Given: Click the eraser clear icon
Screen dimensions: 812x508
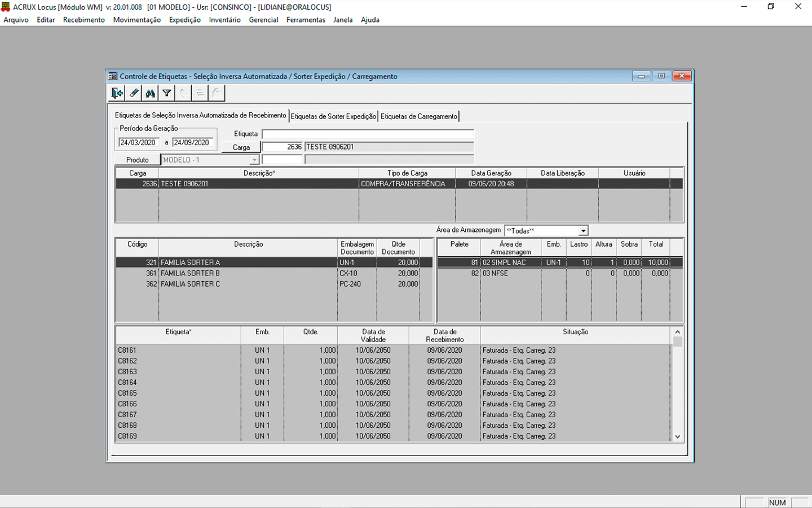Looking at the screenshot, I should pos(134,93).
